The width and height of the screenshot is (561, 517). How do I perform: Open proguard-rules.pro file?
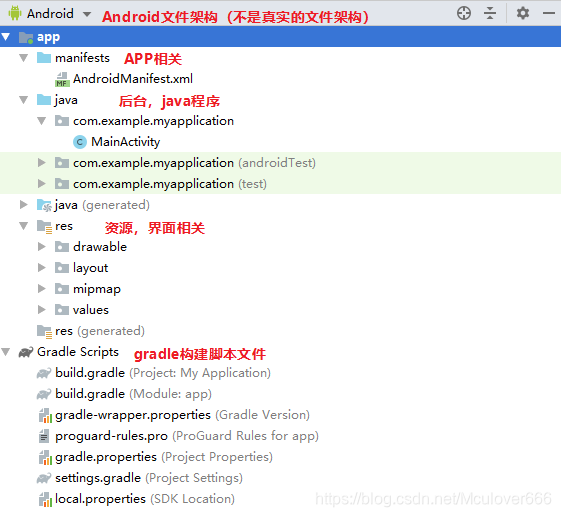[187, 436]
